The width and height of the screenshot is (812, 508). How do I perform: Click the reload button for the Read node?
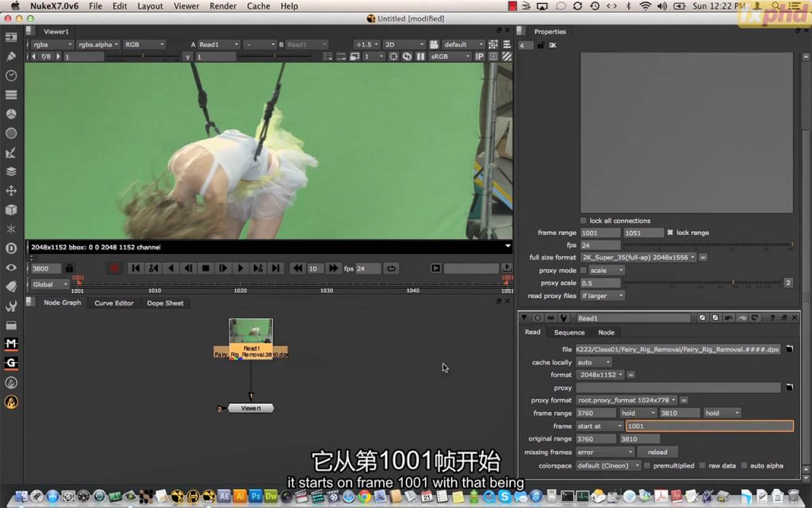(657, 452)
